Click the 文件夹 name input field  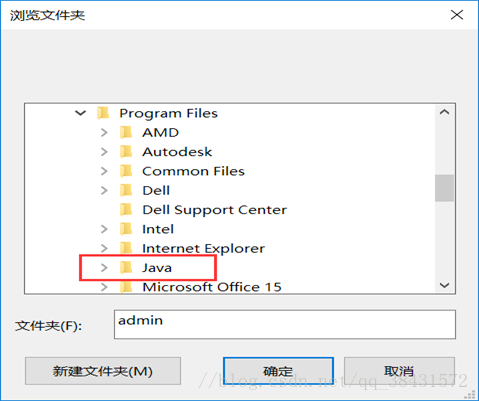[285, 324]
